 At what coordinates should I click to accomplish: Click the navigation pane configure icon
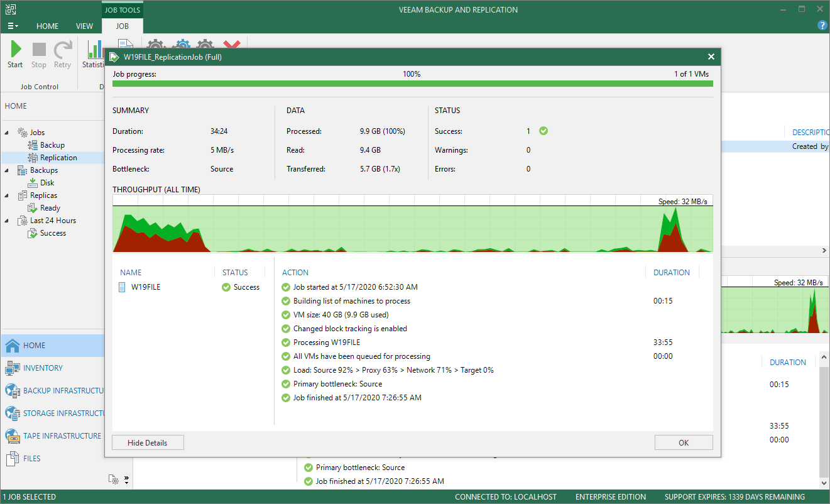[114, 479]
